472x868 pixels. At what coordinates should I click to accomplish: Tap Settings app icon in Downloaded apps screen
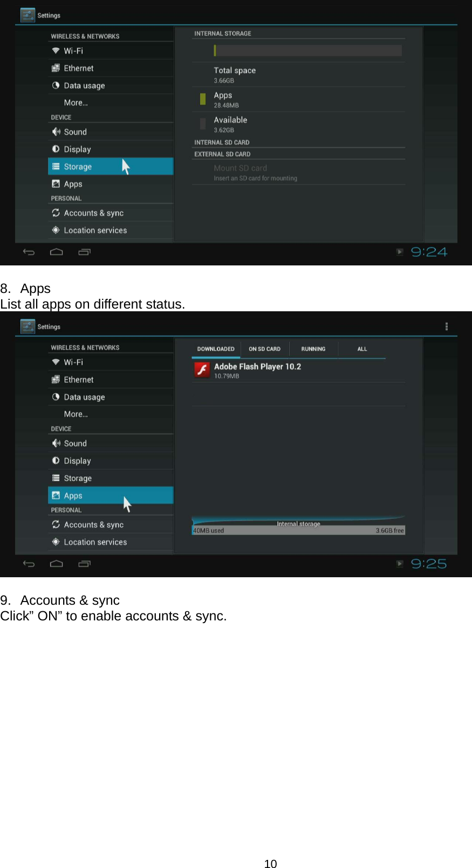(x=28, y=326)
